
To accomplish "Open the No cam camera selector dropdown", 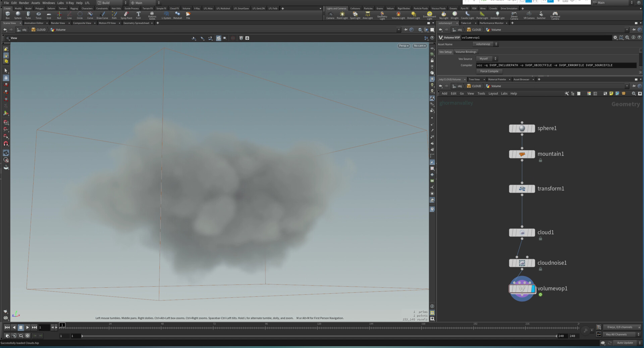I will coord(419,46).
